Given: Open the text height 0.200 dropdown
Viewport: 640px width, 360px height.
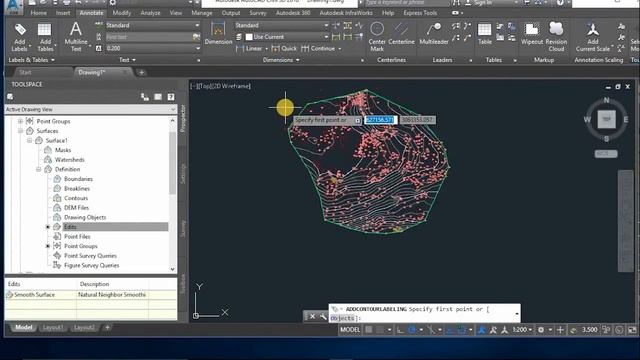Looking at the screenshot, I should click(x=198, y=48).
